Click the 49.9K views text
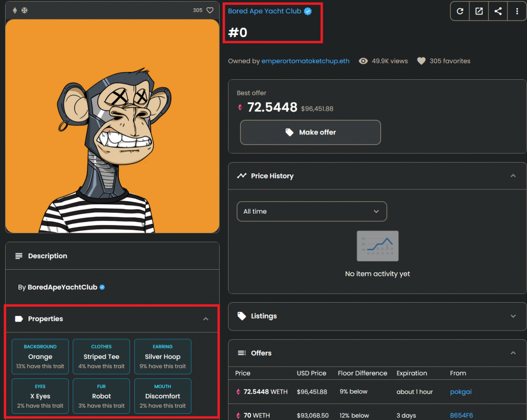Viewport: 527px width, 420px height. coord(390,61)
